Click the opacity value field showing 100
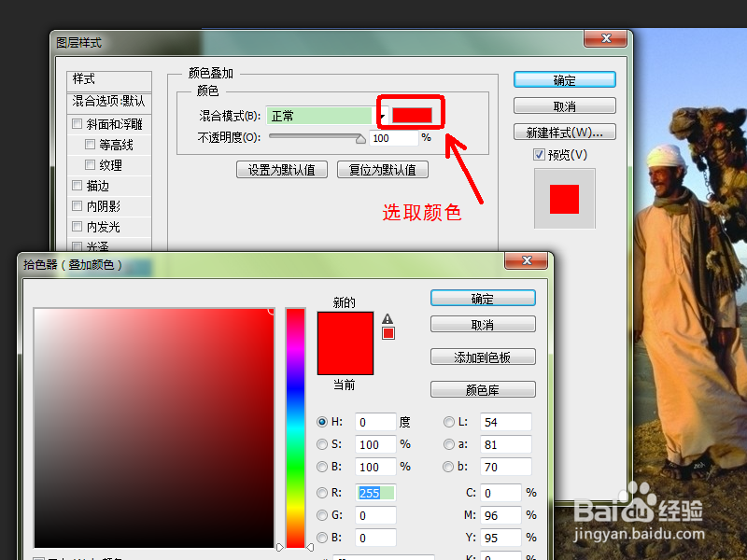Screen dimensions: 747x560 pos(393,138)
